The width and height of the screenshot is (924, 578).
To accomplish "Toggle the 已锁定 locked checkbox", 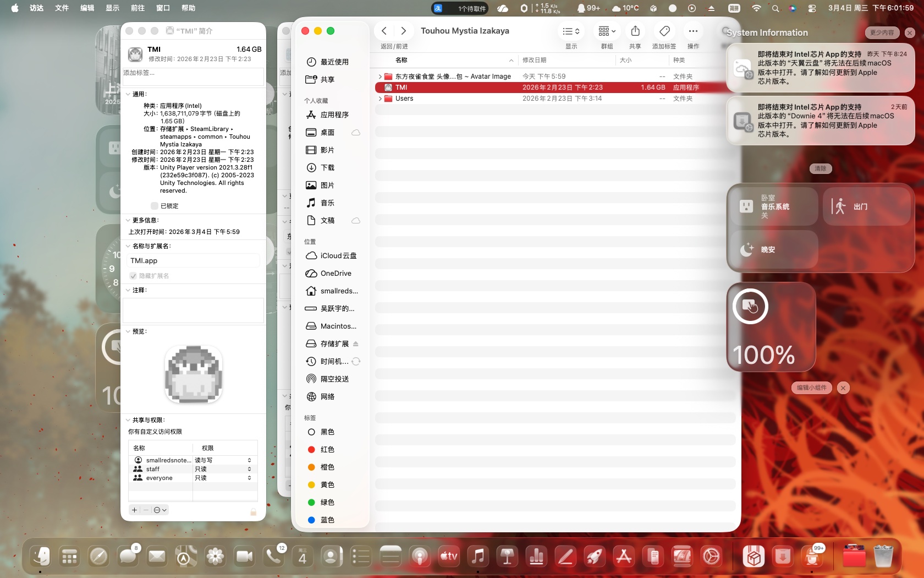I will (155, 206).
